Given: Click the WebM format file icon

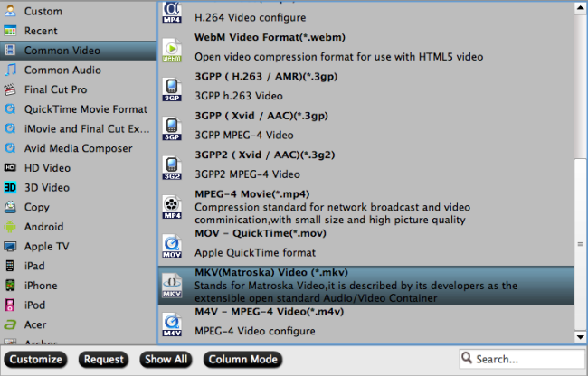Looking at the screenshot, I should pyautogui.click(x=172, y=51).
